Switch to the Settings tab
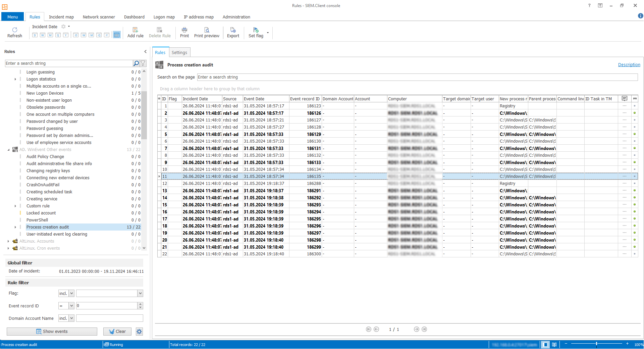The image size is (644, 349). click(x=179, y=53)
